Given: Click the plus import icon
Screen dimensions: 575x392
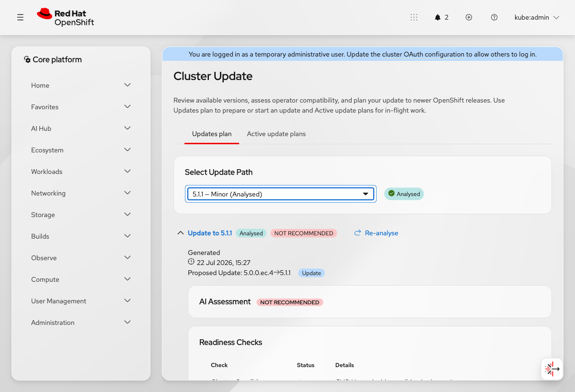Looking at the screenshot, I should (469, 17).
